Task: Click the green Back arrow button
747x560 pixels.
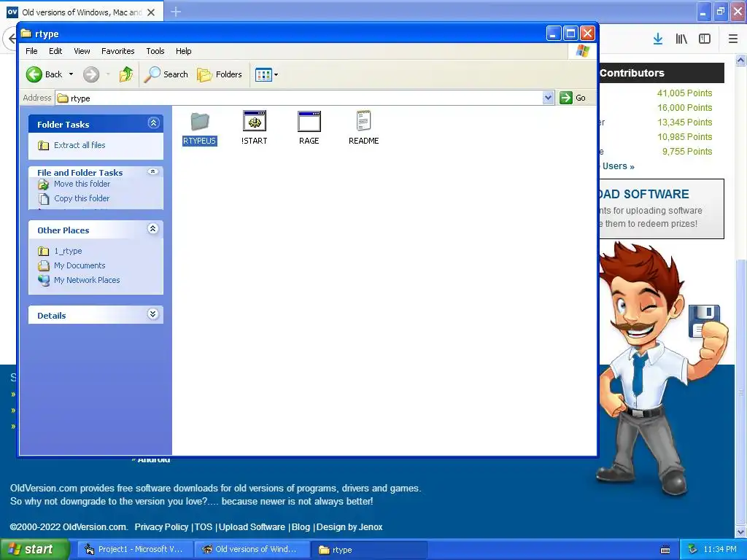Action: point(34,74)
